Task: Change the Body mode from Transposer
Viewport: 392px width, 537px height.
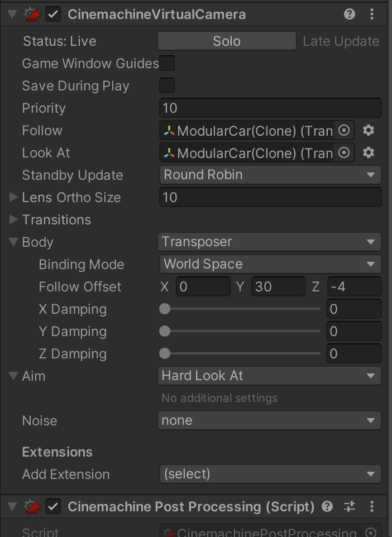Action: tap(269, 242)
